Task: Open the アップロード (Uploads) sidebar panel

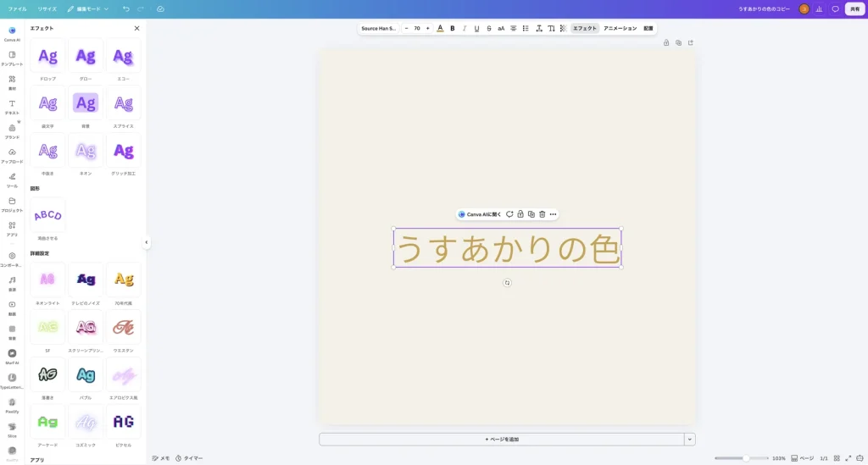Action: pyautogui.click(x=12, y=155)
